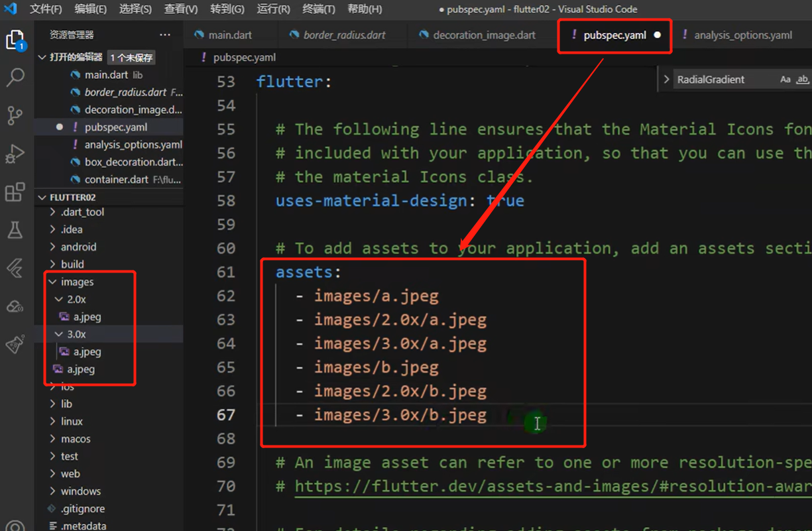Open the Source Control view
Image resolution: width=812 pixels, height=531 pixels.
coord(15,115)
